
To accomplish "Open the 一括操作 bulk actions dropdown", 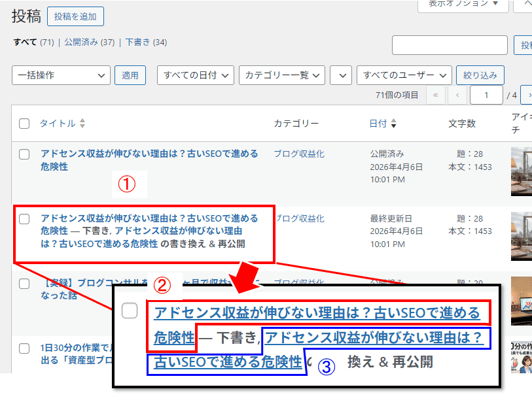I will click(x=61, y=75).
